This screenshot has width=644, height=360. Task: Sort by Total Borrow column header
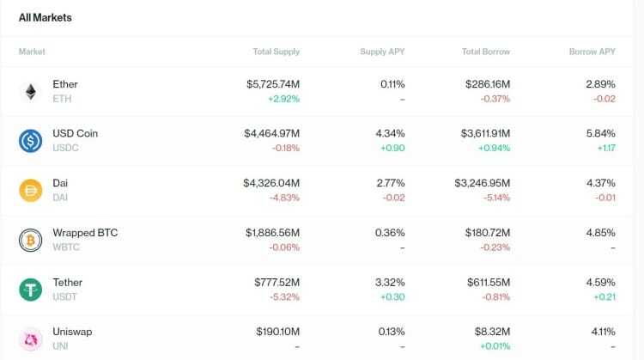pos(485,52)
